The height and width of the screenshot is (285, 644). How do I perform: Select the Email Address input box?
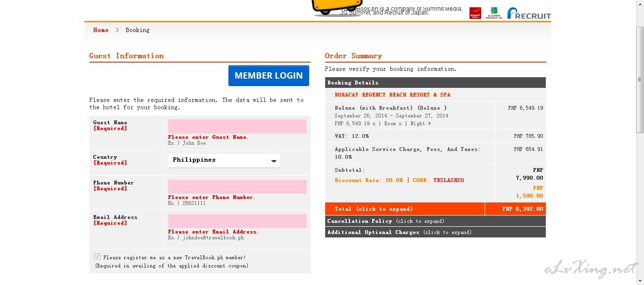[237, 221]
